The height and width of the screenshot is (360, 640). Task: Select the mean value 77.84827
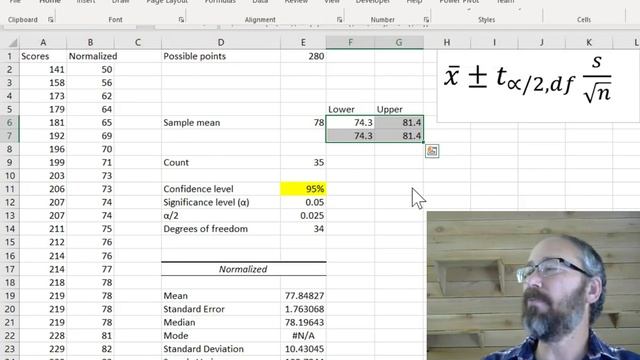pos(303,296)
